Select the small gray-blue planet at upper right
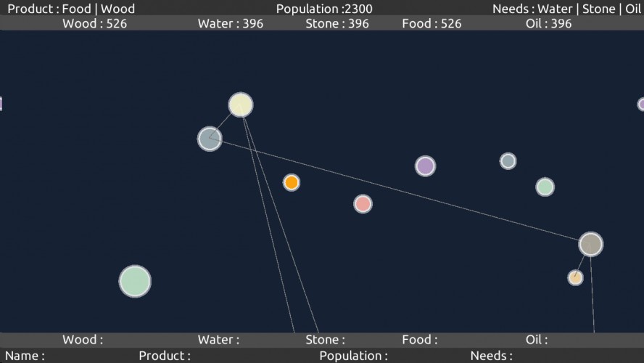 [508, 160]
